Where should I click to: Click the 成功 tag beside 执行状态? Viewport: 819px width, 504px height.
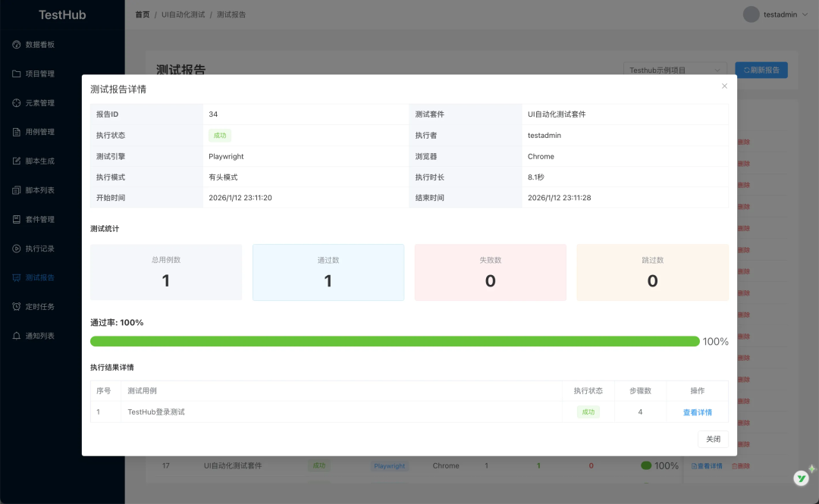coord(220,135)
